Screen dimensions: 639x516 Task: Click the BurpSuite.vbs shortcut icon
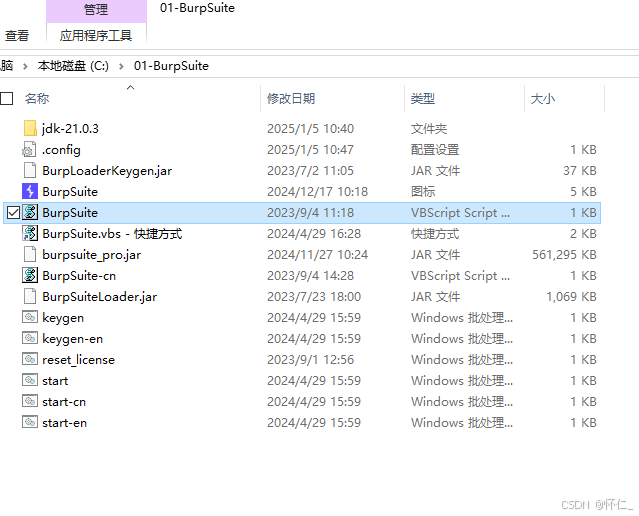[x=30, y=234]
